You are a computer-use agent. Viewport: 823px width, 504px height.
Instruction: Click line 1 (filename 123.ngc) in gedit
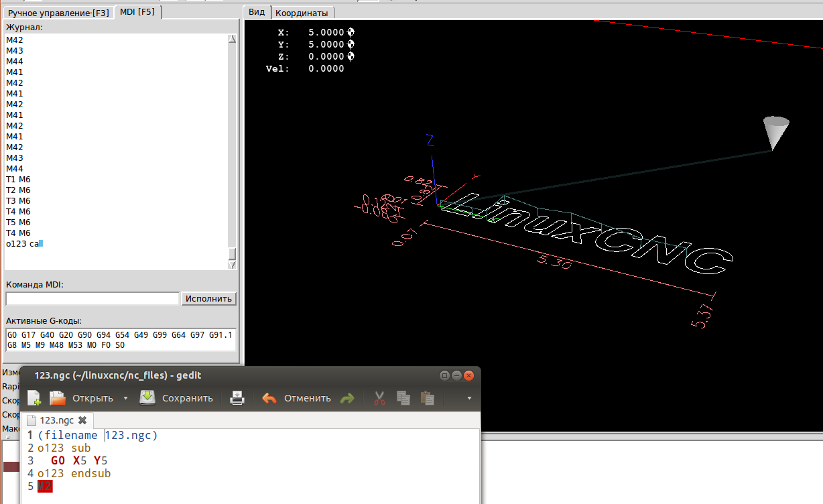pos(98,436)
